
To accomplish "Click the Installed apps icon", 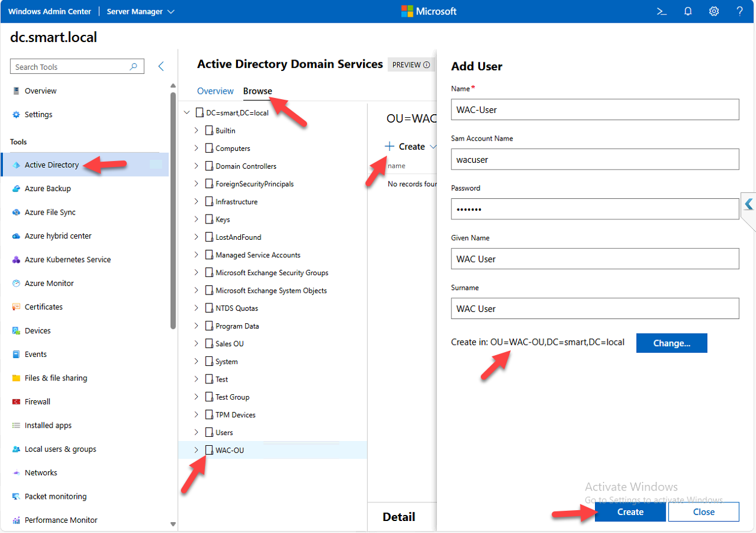I will click(16, 425).
